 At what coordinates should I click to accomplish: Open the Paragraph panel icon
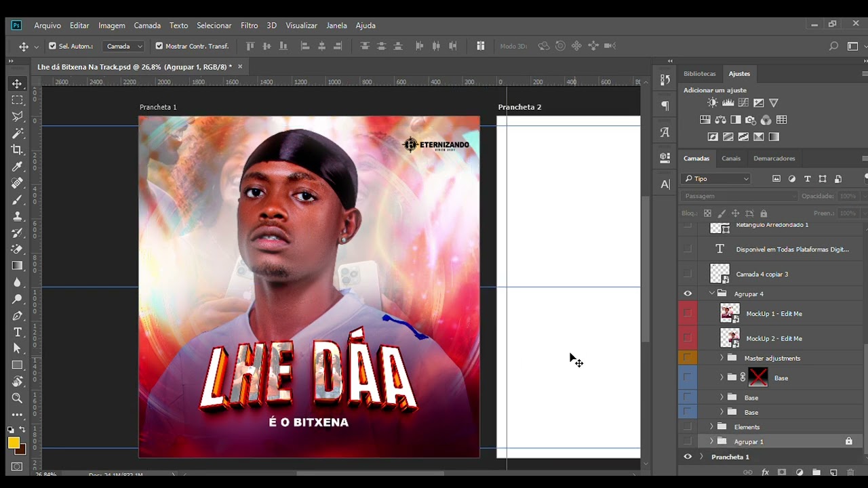(x=665, y=106)
